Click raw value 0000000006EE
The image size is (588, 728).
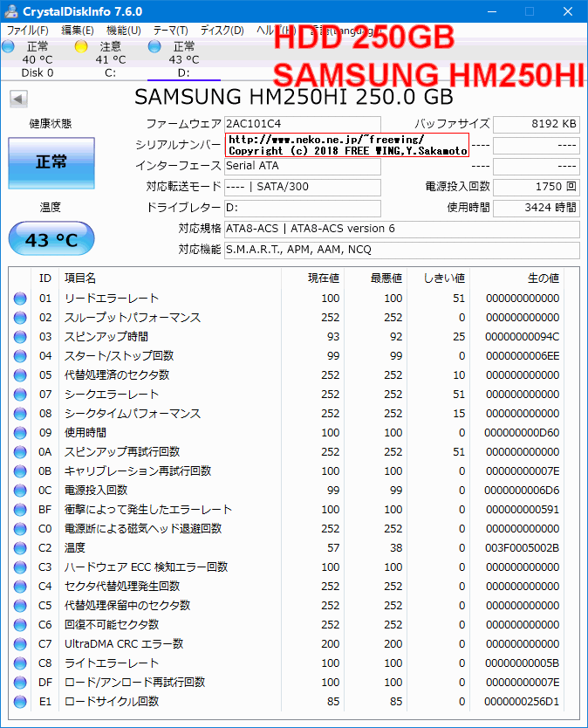[x=522, y=356]
